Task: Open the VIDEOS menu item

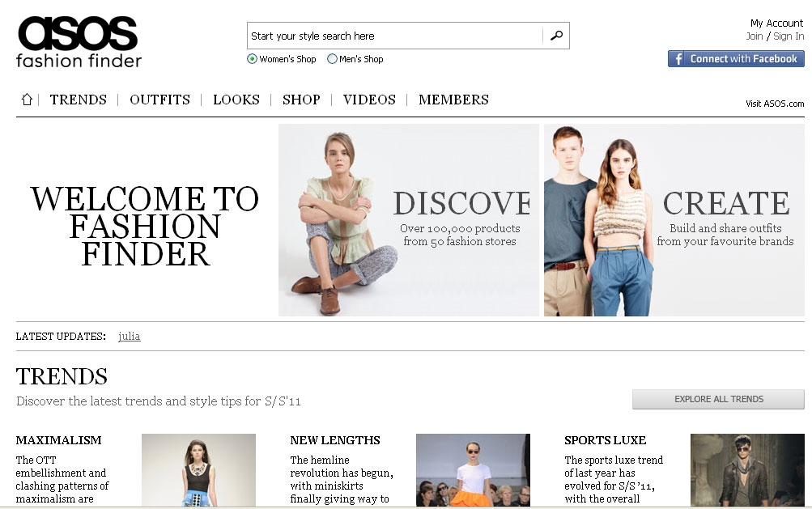Action: 369,100
